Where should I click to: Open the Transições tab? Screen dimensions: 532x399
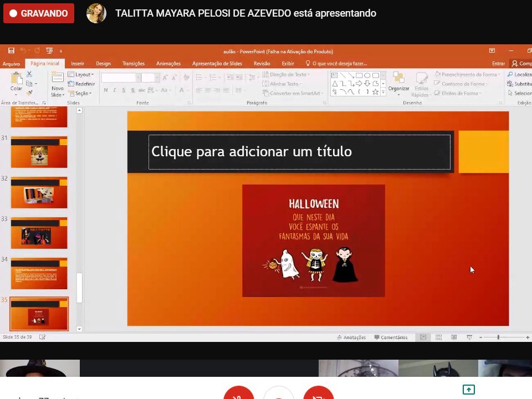134,63
